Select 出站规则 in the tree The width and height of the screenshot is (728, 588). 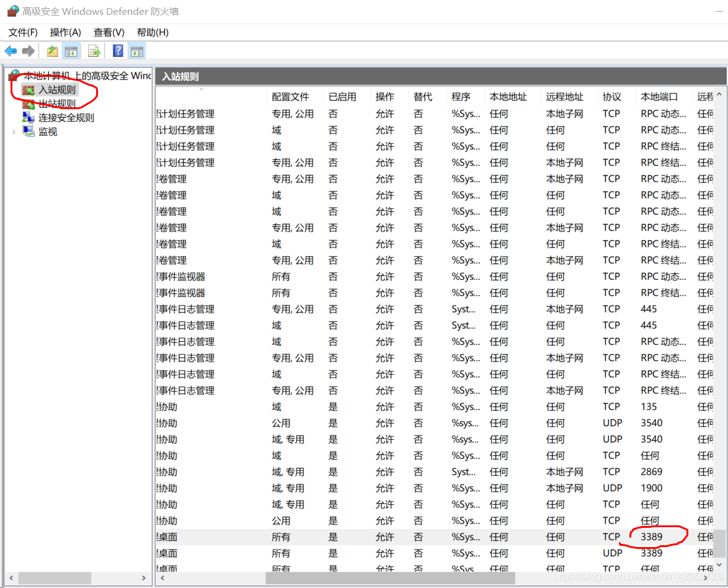coord(56,104)
